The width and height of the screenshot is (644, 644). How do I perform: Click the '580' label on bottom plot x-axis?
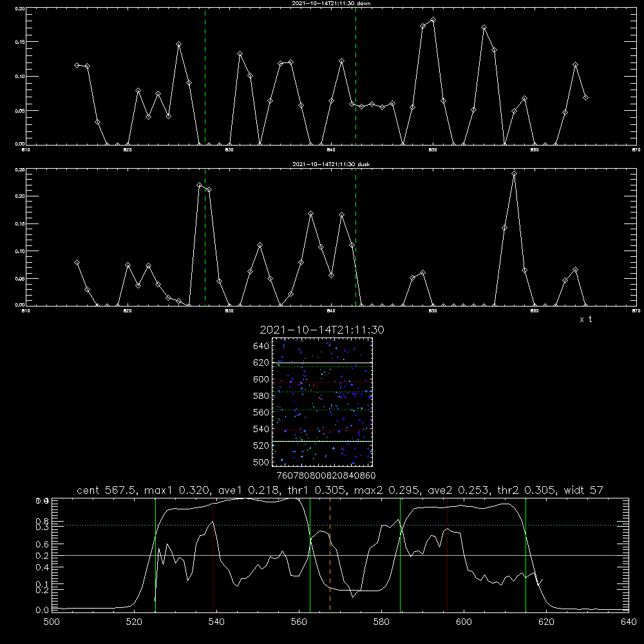tap(381, 622)
